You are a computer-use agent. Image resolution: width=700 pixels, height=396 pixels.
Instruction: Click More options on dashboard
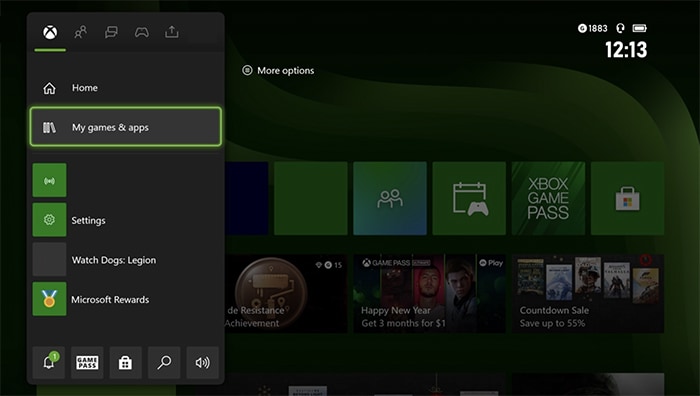[278, 71]
